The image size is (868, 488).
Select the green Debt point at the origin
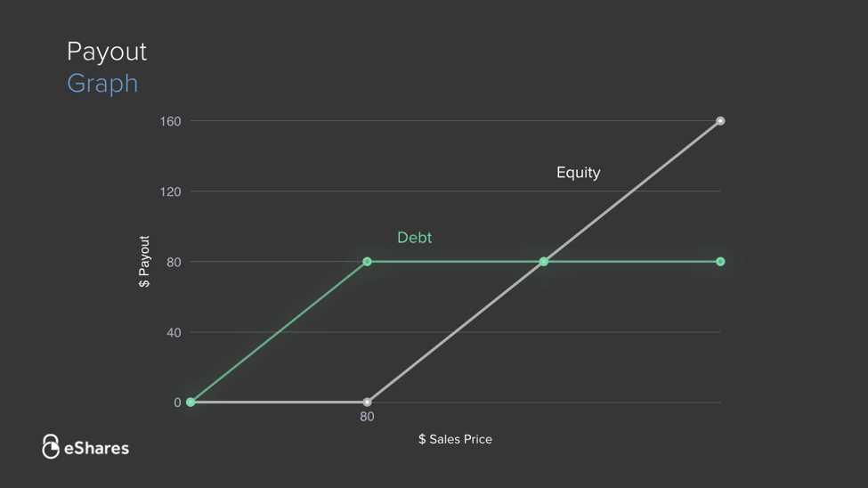191,403
